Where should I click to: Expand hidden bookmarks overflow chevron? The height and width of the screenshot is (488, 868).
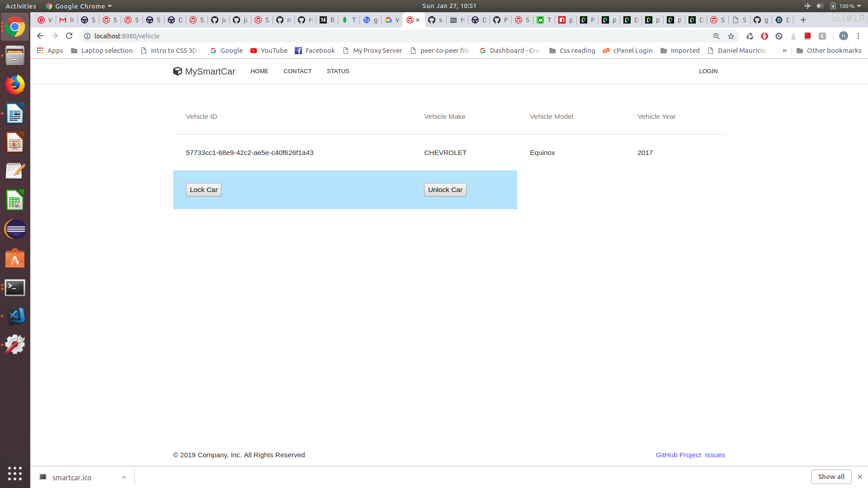[785, 51]
